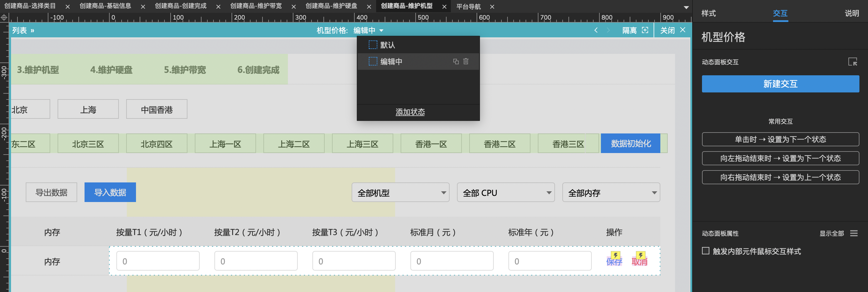
Task: Open the 交互 panel tab
Action: click(780, 13)
